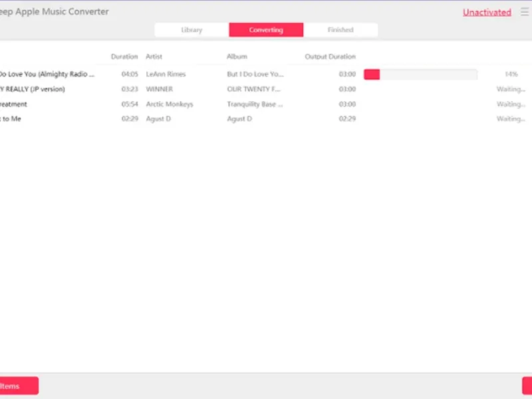The image size is (532, 399).
Task: Select the Do Love You (Almighty Radio song title
Action: point(47,74)
